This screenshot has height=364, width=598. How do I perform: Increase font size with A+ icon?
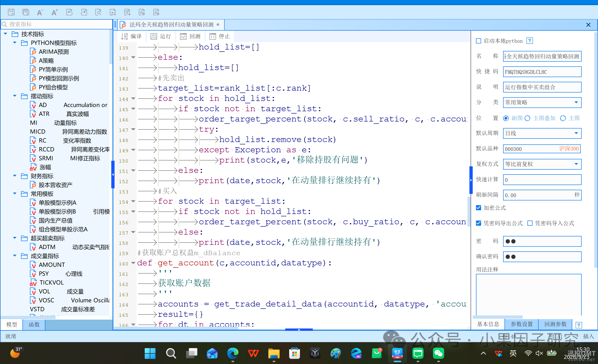tap(55, 12)
